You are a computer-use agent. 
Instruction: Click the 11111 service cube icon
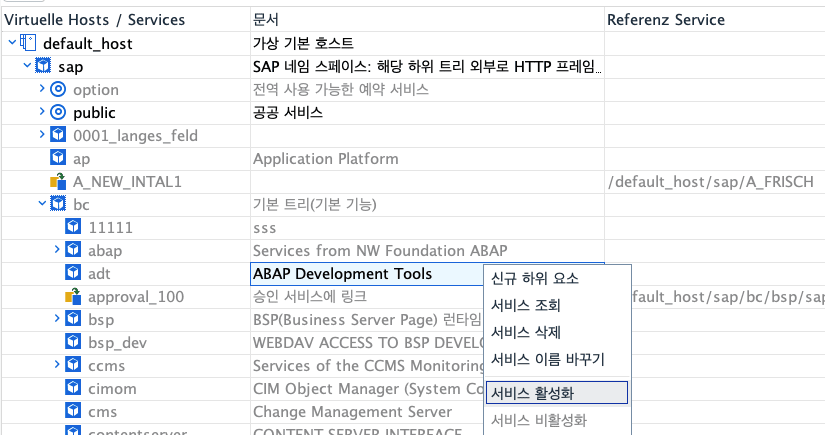(x=73, y=227)
